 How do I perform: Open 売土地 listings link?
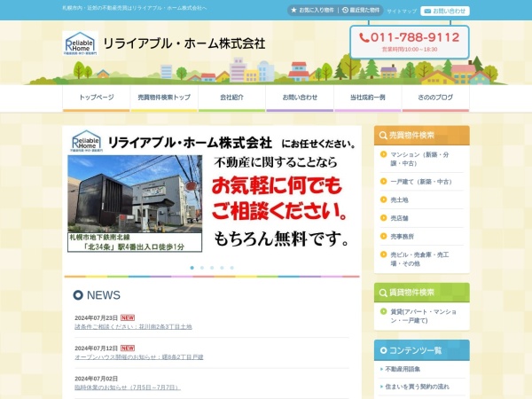click(399, 199)
